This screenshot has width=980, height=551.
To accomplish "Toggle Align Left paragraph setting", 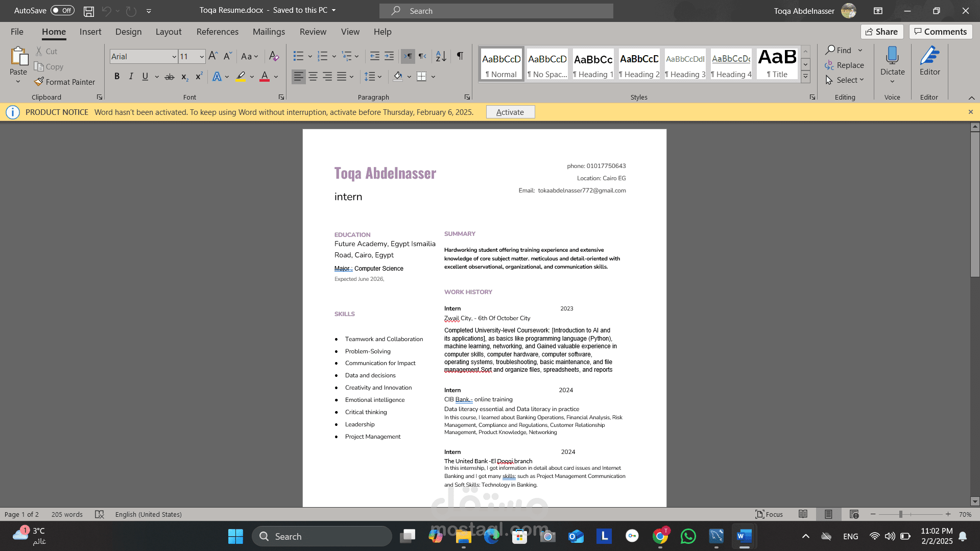I will pyautogui.click(x=299, y=77).
